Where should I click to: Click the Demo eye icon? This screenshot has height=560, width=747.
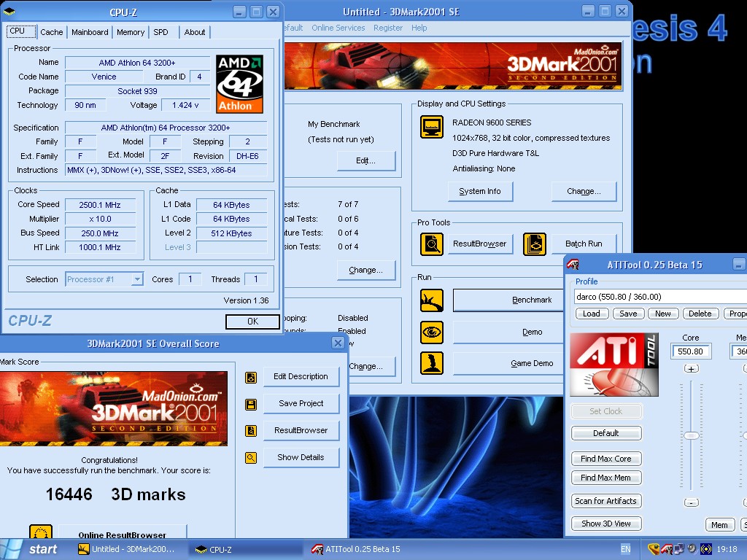(432, 332)
